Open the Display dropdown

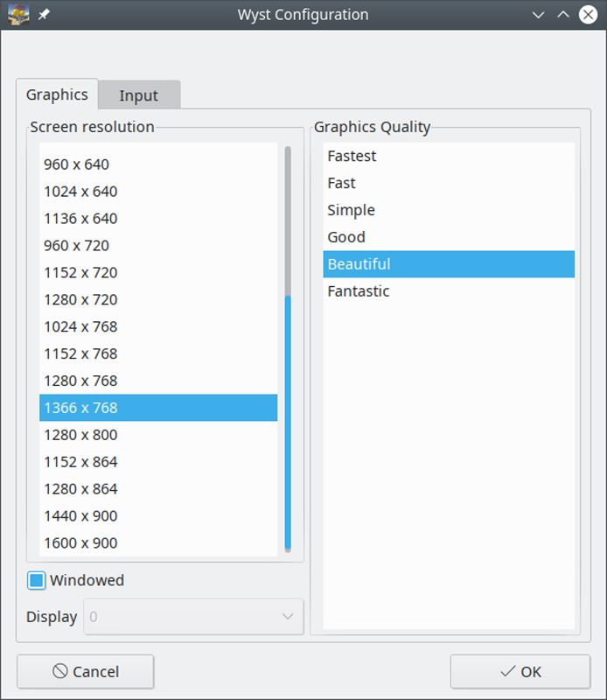(x=192, y=617)
